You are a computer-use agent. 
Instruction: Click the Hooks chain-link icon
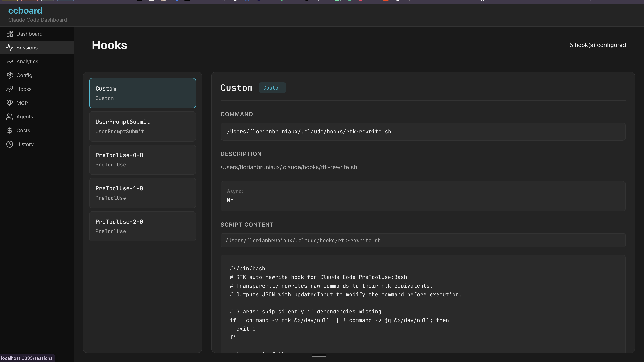pyautogui.click(x=10, y=89)
